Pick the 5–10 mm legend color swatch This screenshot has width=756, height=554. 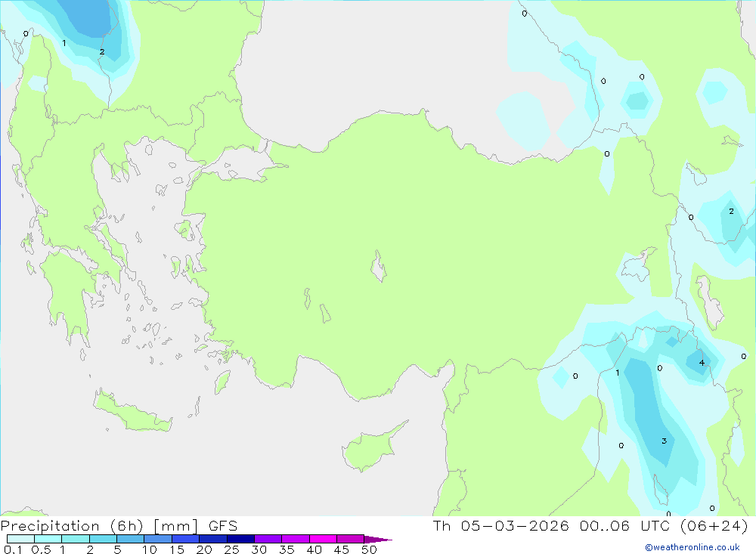tap(130, 539)
